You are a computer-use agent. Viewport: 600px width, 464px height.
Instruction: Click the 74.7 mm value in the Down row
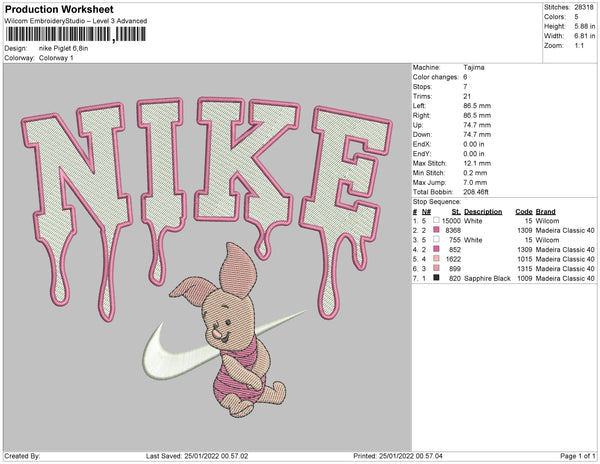tap(477, 135)
